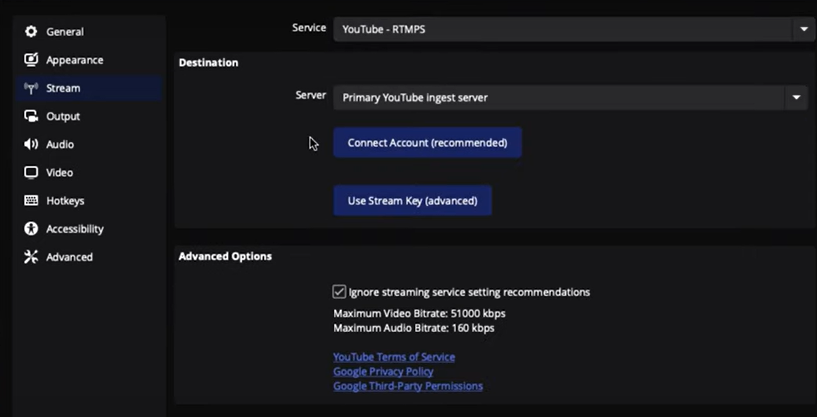Click the YouTube - RTMPS service combo box
Screen dimensions: 817x417
click(x=572, y=30)
